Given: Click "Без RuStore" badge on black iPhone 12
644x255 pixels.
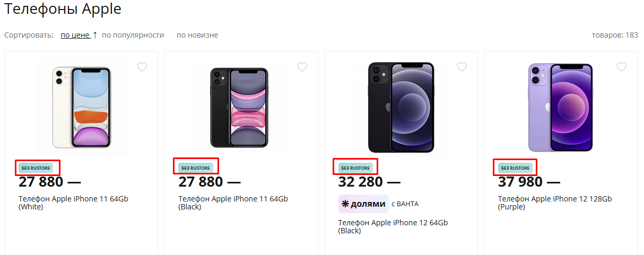Looking at the screenshot, I should click(x=355, y=168).
